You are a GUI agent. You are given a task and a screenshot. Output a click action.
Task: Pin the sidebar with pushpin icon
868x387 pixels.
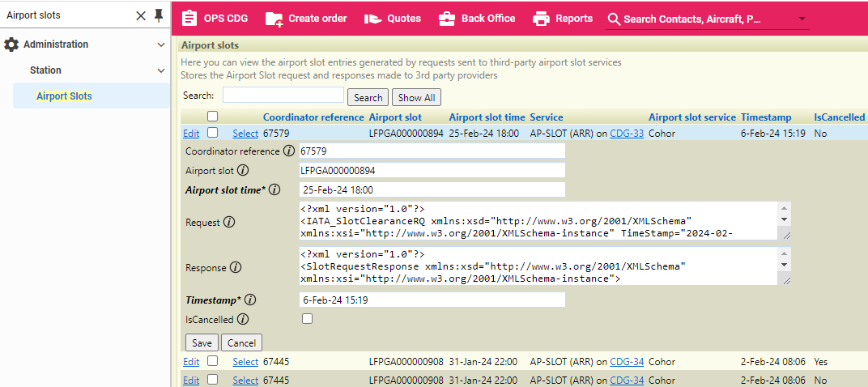[x=159, y=16]
